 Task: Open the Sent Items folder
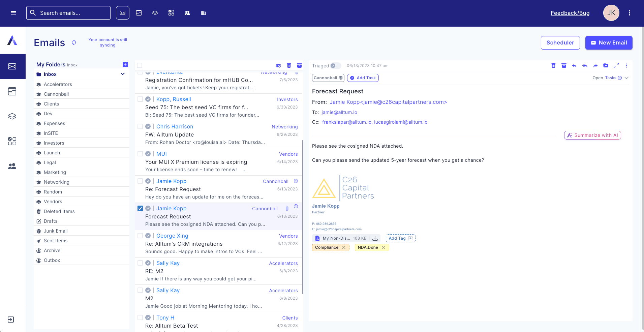pos(56,241)
